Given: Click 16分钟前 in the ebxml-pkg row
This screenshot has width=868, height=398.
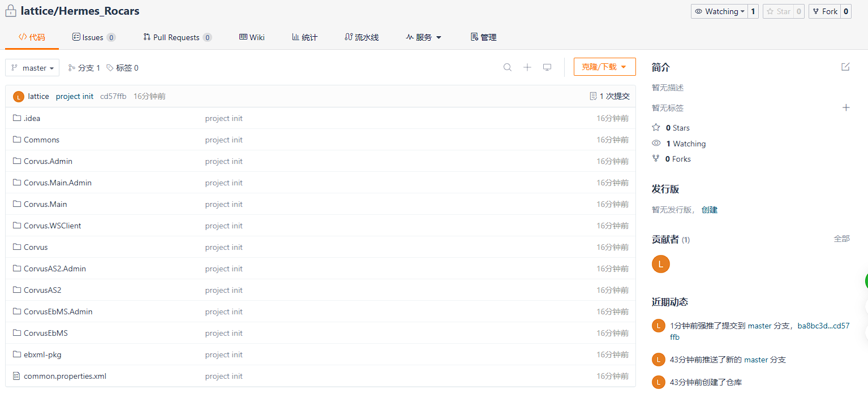Looking at the screenshot, I should tap(612, 354).
